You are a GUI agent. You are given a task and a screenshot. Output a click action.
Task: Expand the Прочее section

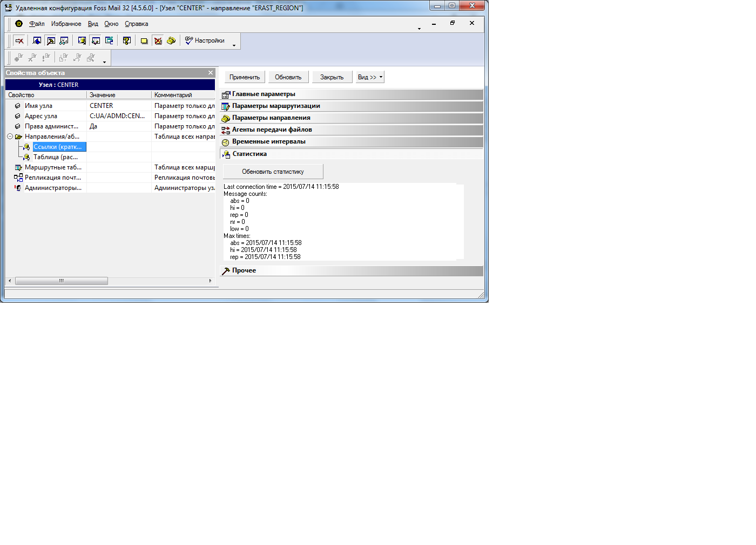(352, 271)
